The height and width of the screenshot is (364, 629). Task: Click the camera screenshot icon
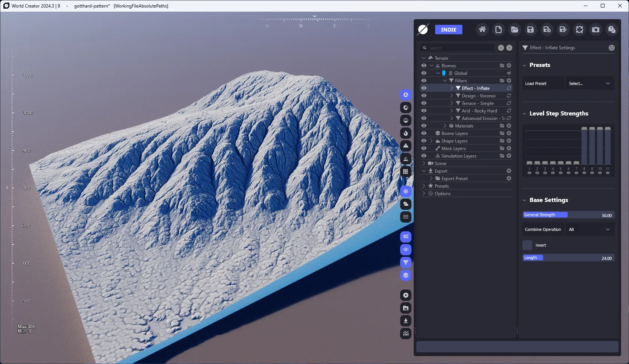pyautogui.click(x=595, y=29)
